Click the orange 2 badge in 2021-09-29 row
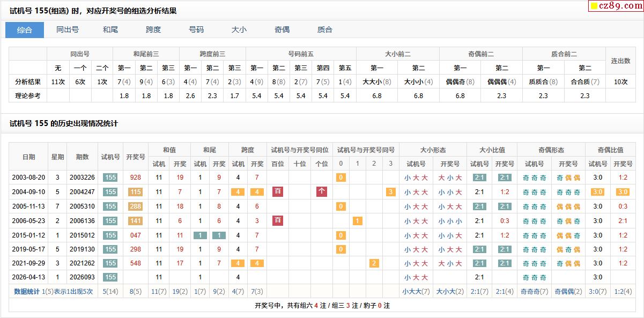Viewport: 644px width, 318px height. coord(374,263)
